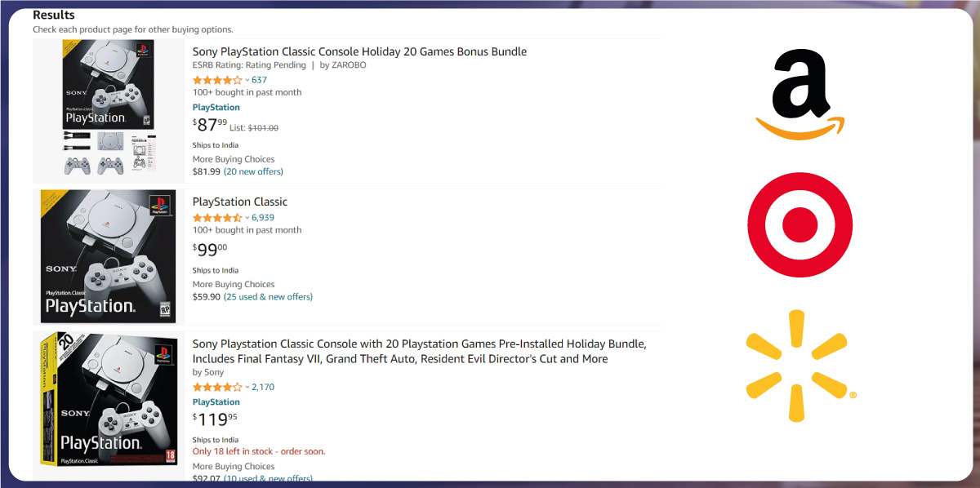
Task: Open the "20 new offers" link
Action: click(x=253, y=171)
